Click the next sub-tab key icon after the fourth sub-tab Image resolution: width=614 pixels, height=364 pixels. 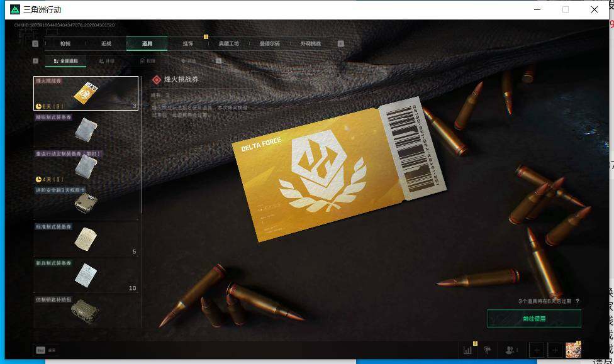(x=218, y=60)
